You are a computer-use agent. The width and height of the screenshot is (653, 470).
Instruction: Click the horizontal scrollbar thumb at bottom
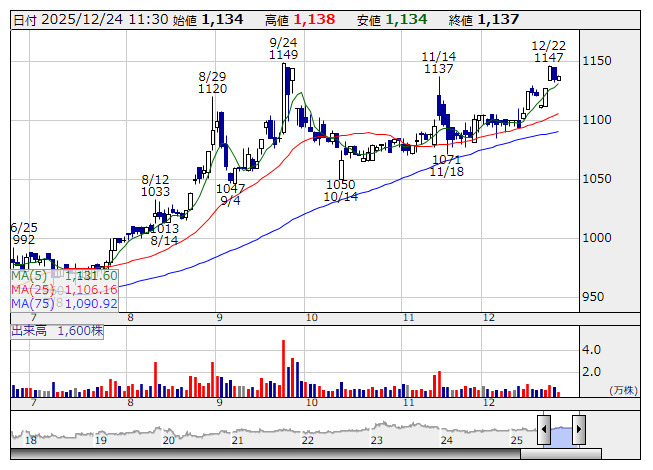click(561, 454)
